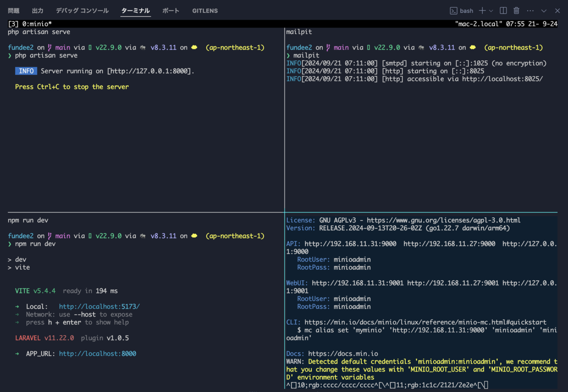
Task: Open the APP_URL http://localhost:8000 link
Action: click(98, 354)
